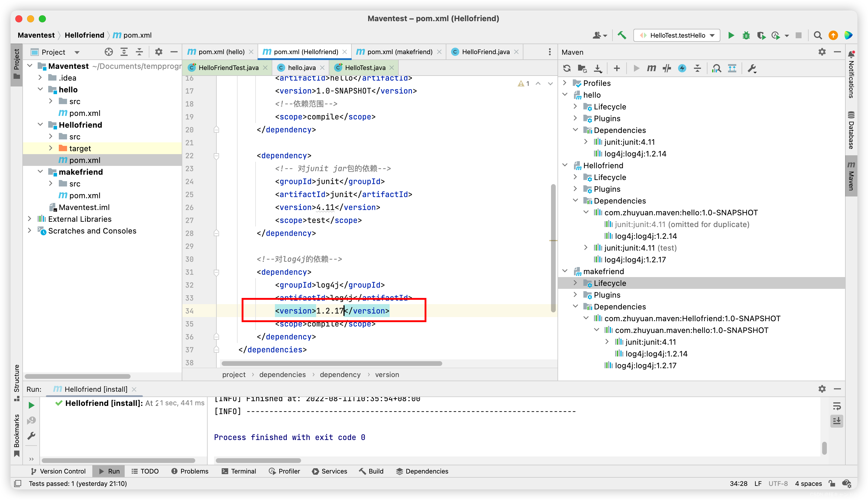Download sources and documentation icon in Maven
Viewport: 868px width, 500px height.
598,68
